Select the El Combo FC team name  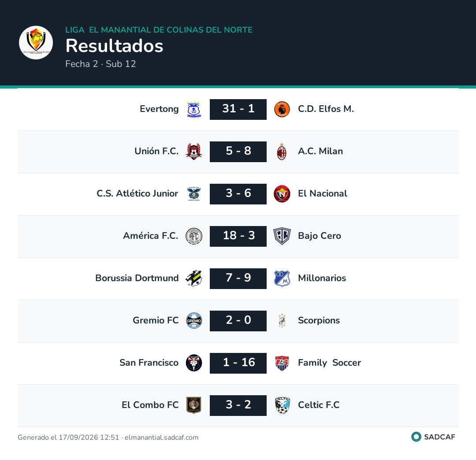pos(150,405)
